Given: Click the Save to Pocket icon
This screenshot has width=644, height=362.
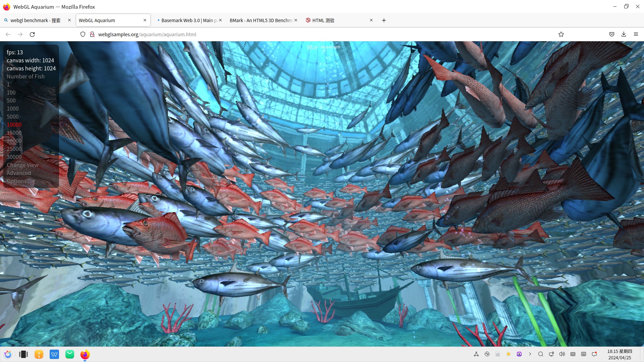Looking at the screenshot, I should click(612, 35).
